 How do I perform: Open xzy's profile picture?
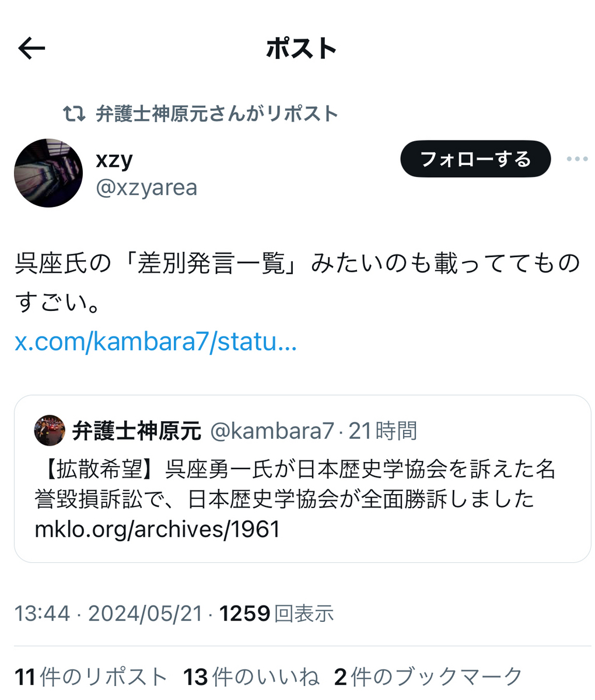[48, 173]
